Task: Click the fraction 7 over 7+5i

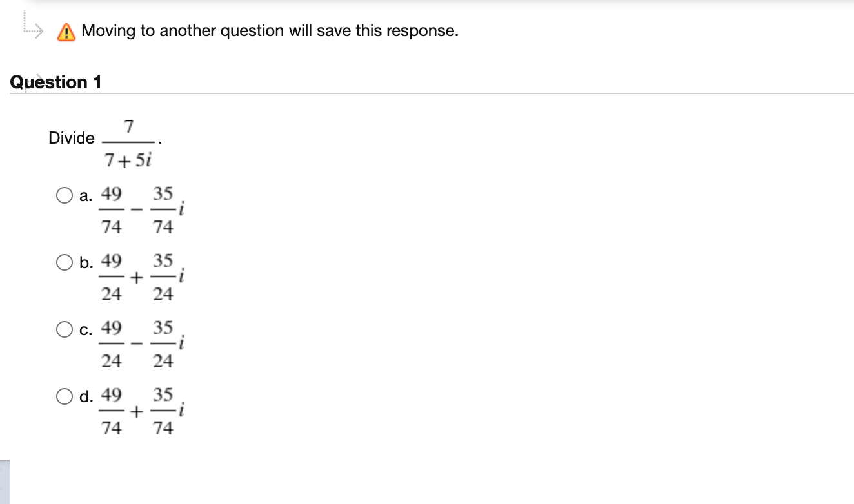Action: (x=127, y=141)
